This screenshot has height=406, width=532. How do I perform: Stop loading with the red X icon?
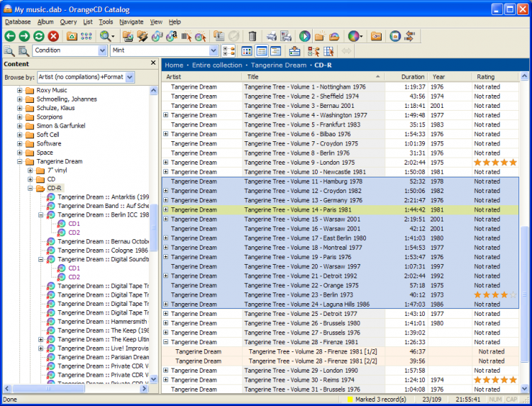(53, 36)
